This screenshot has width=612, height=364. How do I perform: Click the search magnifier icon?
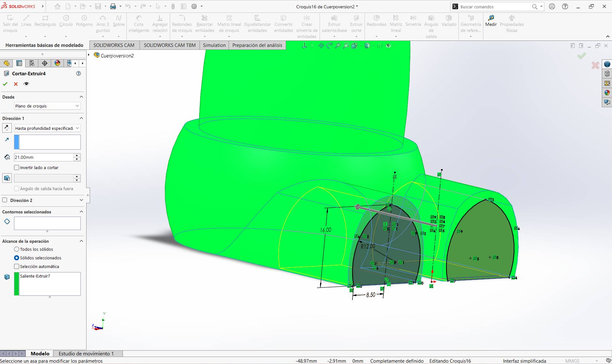[x=534, y=7]
